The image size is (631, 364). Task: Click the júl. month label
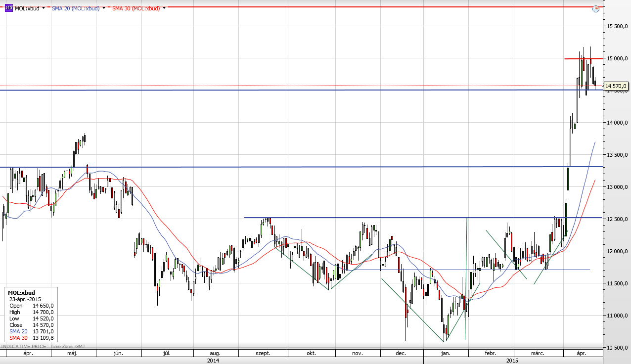pos(167,354)
